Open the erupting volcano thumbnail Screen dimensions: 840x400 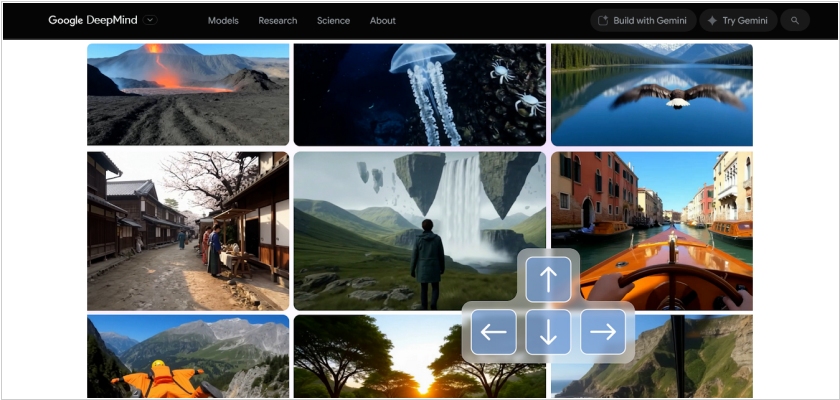click(188, 95)
